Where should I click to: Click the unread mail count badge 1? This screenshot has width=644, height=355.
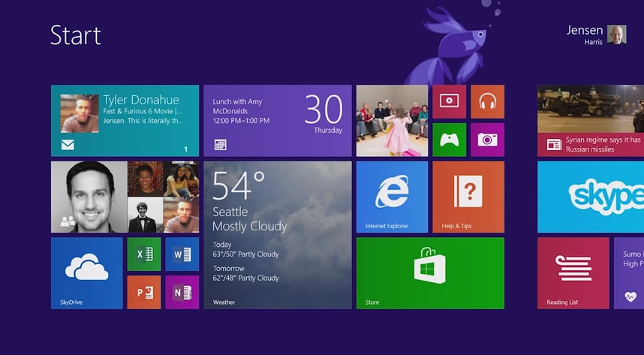185,149
